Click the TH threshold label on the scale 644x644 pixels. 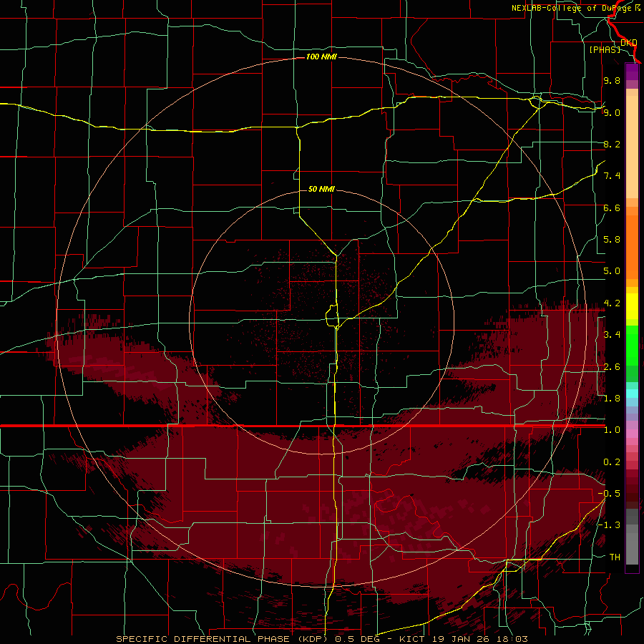pyautogui.click(x=615, y=557)
